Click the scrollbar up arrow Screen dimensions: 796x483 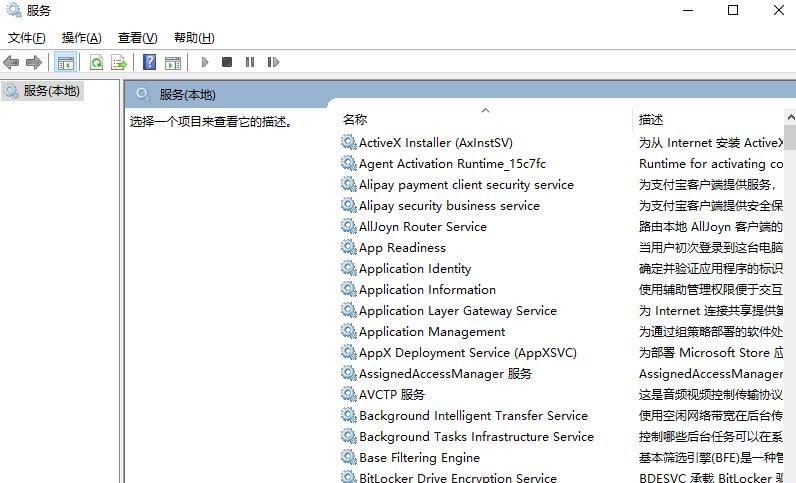pos(790,117)
